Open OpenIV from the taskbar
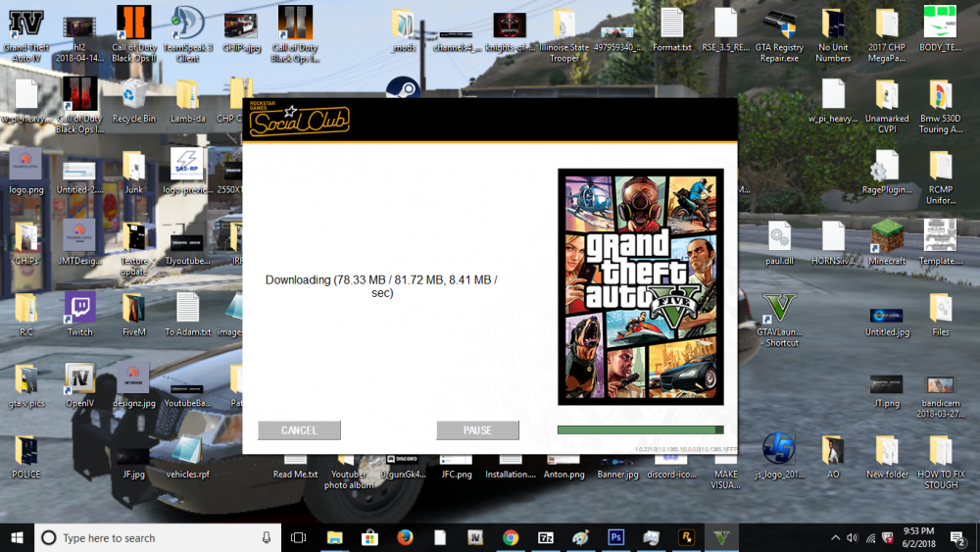The width and height of the screenshot is (980, 552). [475, 537]
